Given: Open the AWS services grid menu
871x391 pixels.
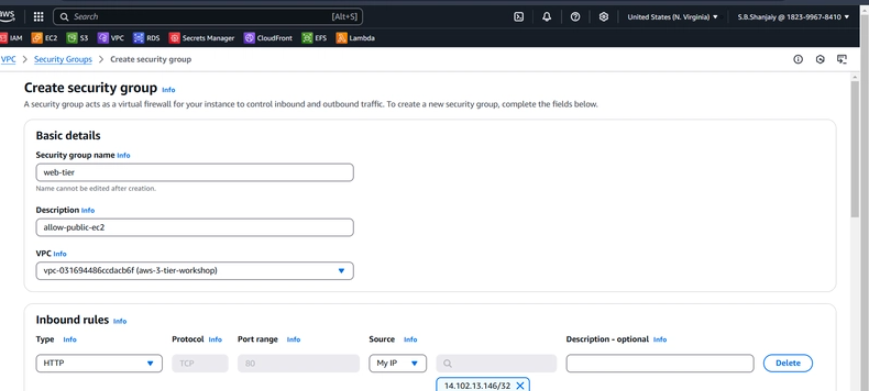Looking at the screenshot, I should click(x=38, y=17).
